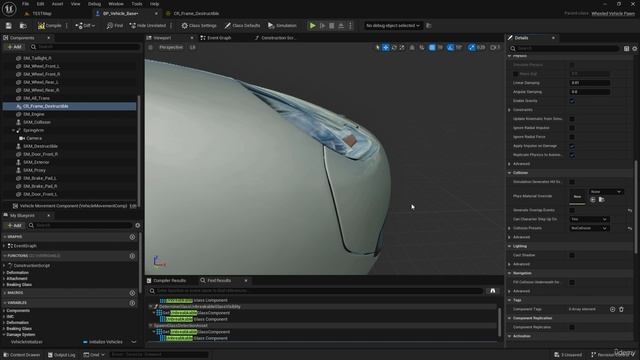Select the viewport select-mode cursor tool
This screenshot has height=360, width=640.
click(377, 48)
